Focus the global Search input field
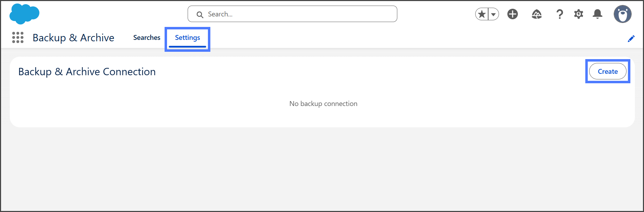Image resolution: width=644 pixels, height=212 pixels. pyautogui.click(x=297, y=14)
